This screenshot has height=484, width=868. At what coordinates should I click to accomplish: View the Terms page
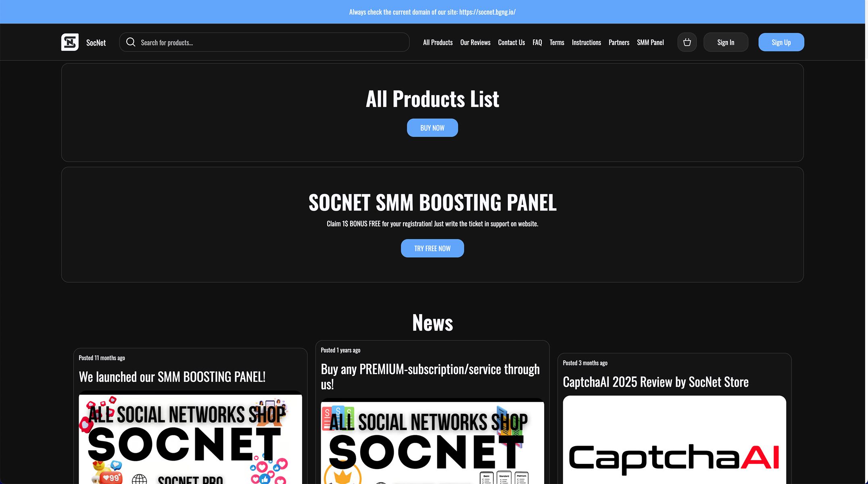point(557,42)
